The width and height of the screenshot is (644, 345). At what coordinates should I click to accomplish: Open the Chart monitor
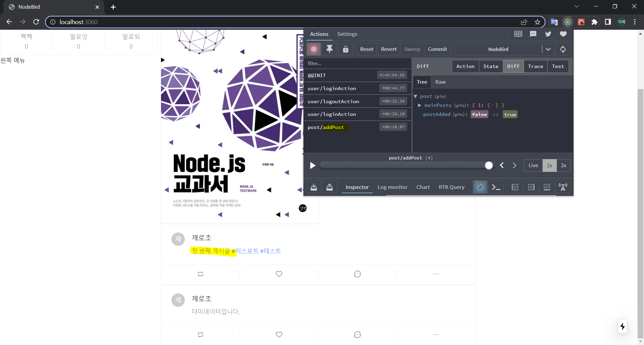pyautogui.click(x=423, y=187)
